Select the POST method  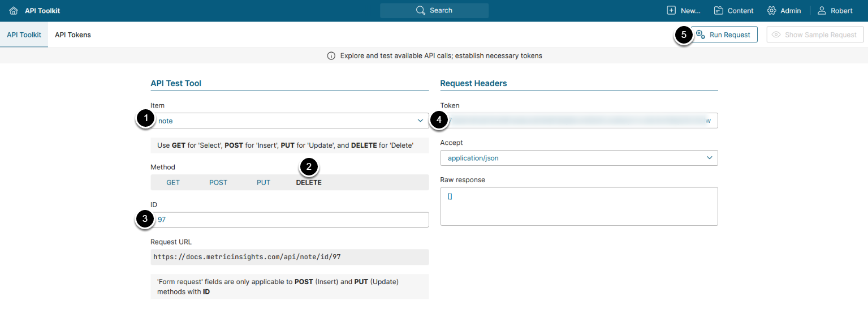(x=218, y=183)
